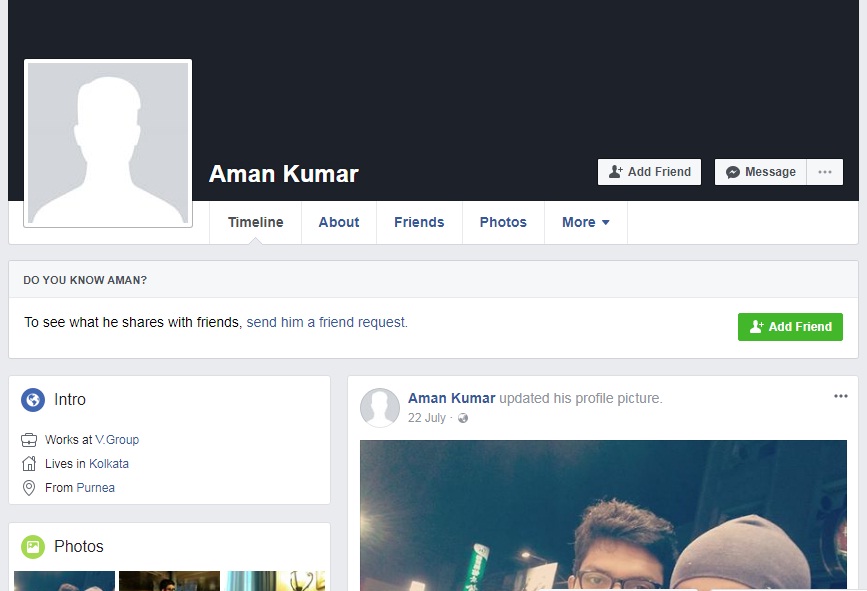Screen dimensions: 867x591
Task: Open the Purnea hometown link
Action: 96,488
